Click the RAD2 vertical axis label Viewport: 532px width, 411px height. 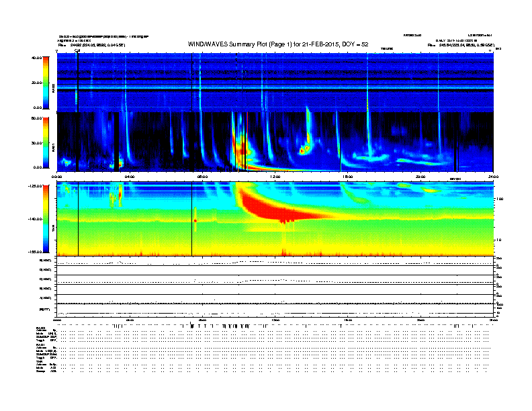pyautogui.click(x=53, y=89)
